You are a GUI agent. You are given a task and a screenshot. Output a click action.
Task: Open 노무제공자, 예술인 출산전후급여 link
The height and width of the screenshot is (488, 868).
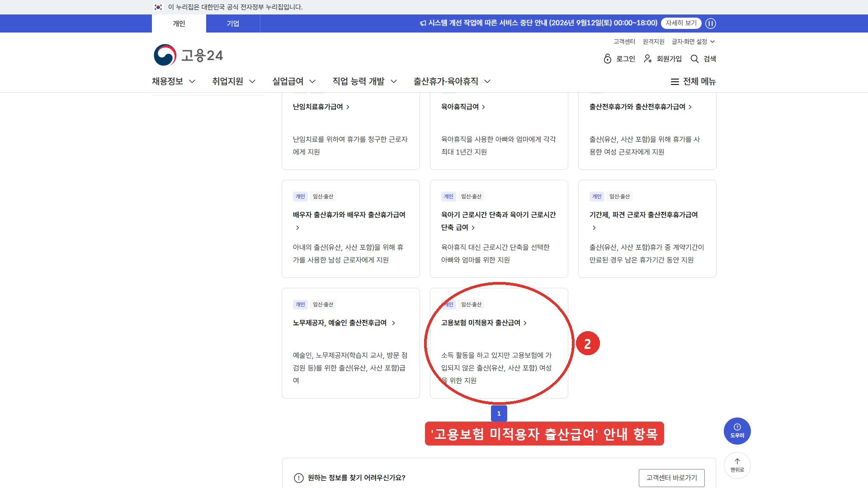point(344,323)
